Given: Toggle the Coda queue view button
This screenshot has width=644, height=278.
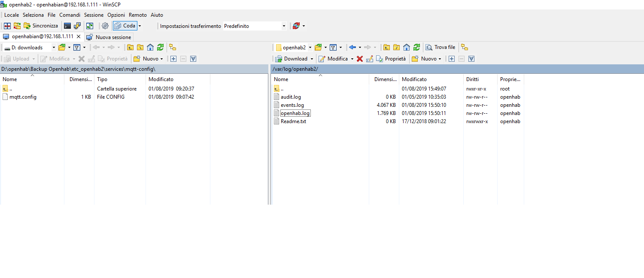Looking at the screenshot, I should click(125, 26).
